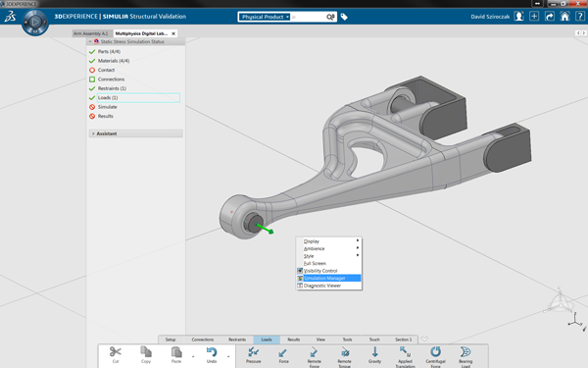This screenshot has height=368, width=588.
Task: Click the search magnifier icon
Action: click(330, 17)
